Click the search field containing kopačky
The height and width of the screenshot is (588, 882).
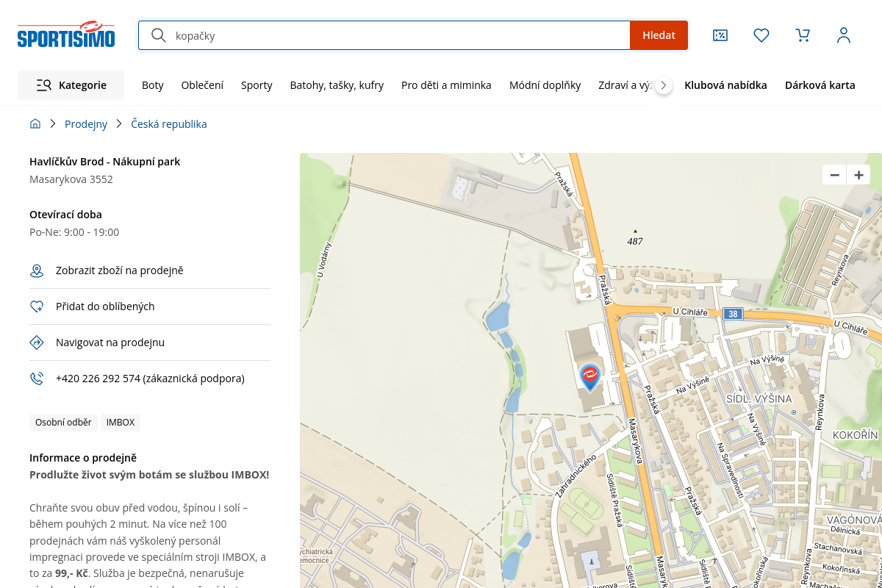(x=397, y=35)
